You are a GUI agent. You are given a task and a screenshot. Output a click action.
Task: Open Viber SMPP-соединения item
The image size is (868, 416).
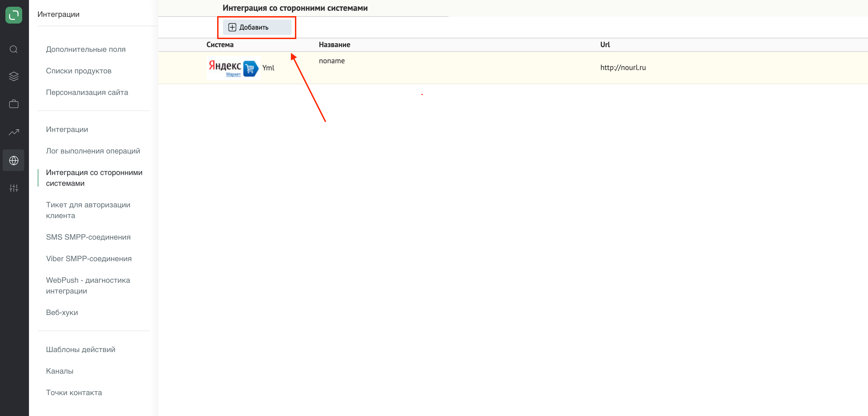pyautogui.click(x=89, y=259)
